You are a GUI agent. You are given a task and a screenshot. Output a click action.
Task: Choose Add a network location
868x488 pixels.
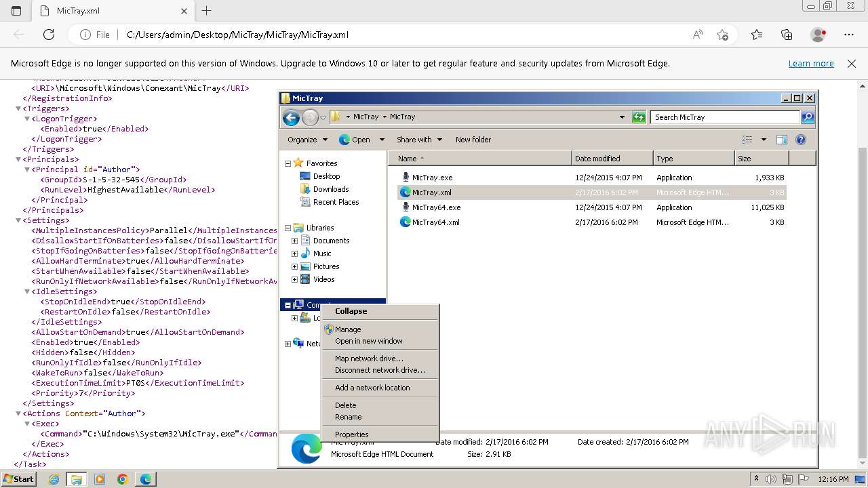tap(380, 388)
